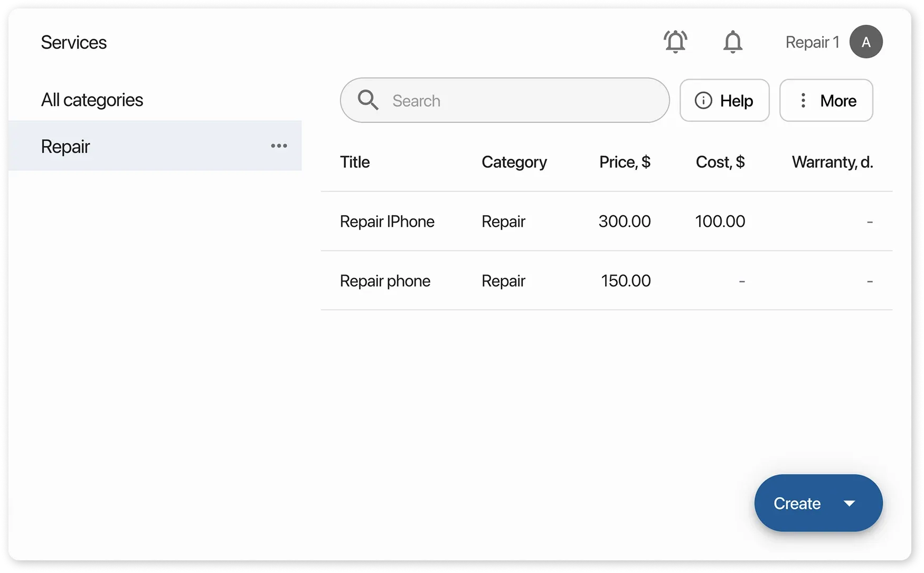The height and width of the screenshot is (573, 924).
Task: Click the 300.00 price cell
Action: (x=625, y=222)
